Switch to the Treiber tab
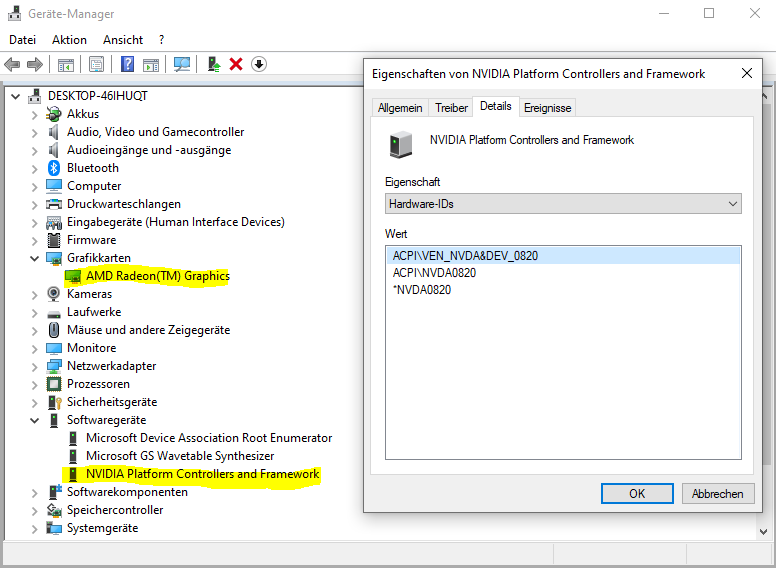Screen dimensions: 776x568 click(x=451, y=107)
